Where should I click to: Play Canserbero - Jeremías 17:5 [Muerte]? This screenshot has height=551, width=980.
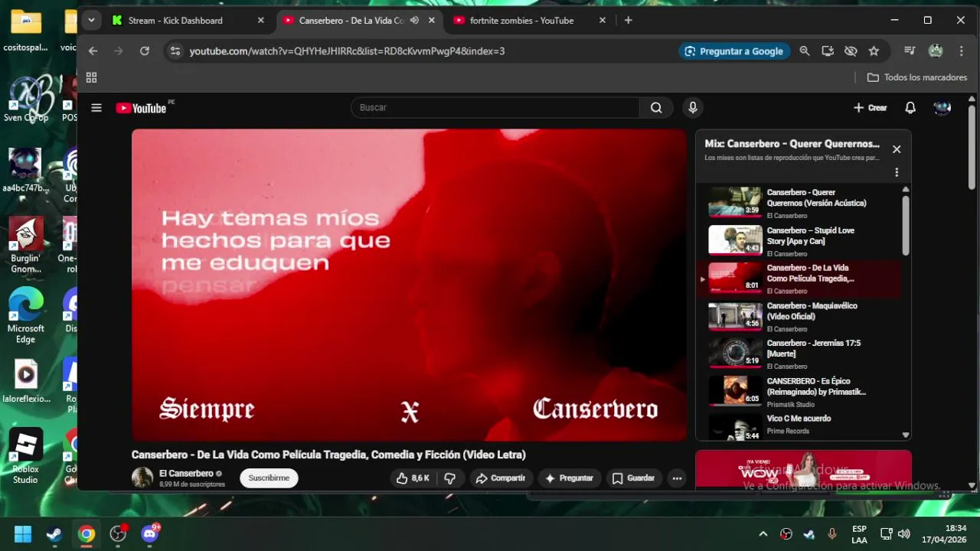tap(798, 354)
